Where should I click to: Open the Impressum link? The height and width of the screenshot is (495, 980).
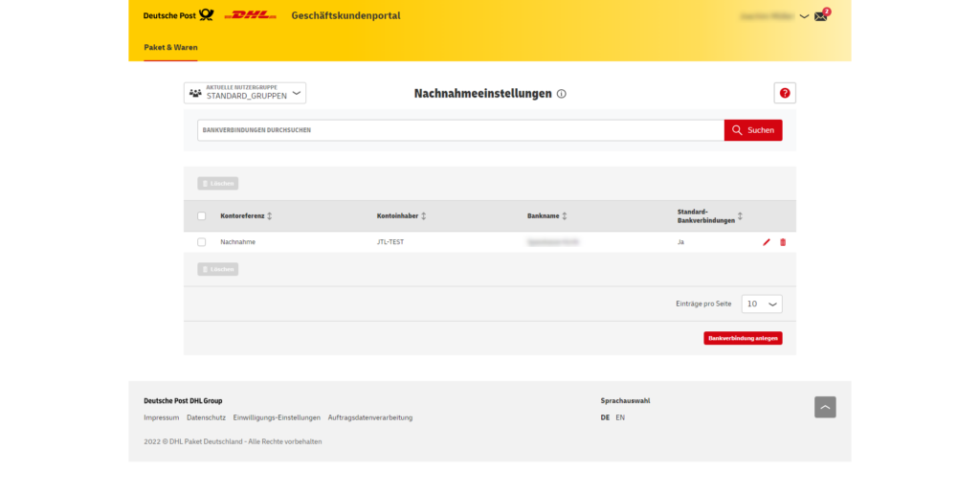[x=161, y=417]
